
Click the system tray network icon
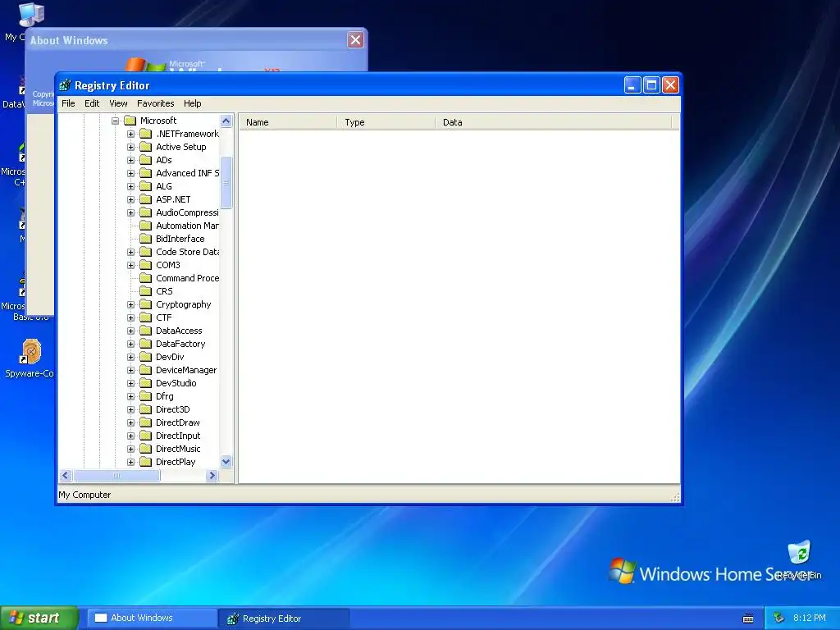(x=779, y=619)
